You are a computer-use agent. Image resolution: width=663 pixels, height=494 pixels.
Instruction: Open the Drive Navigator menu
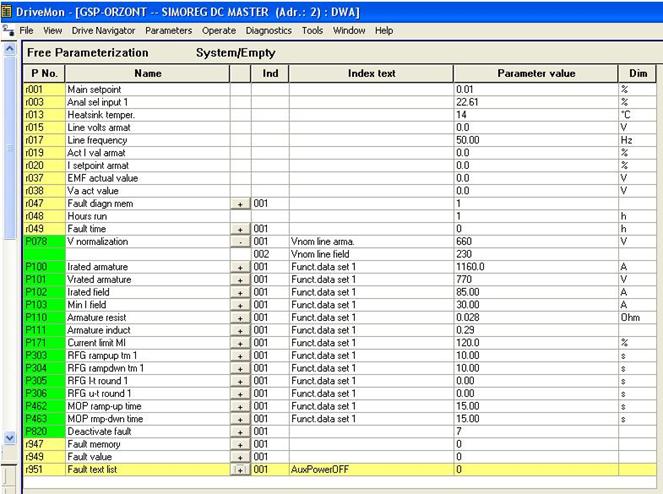(x=103, y=30)
